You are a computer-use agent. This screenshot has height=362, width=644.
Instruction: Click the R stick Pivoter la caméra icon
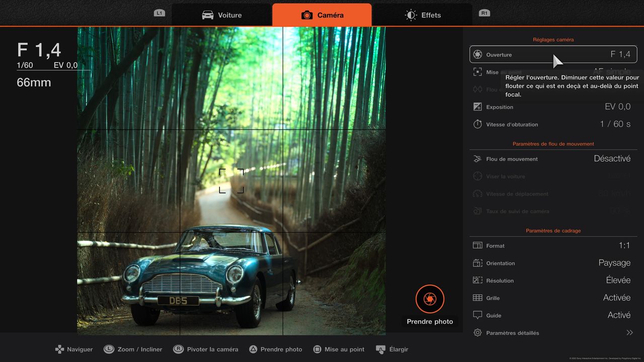[178, 349]
